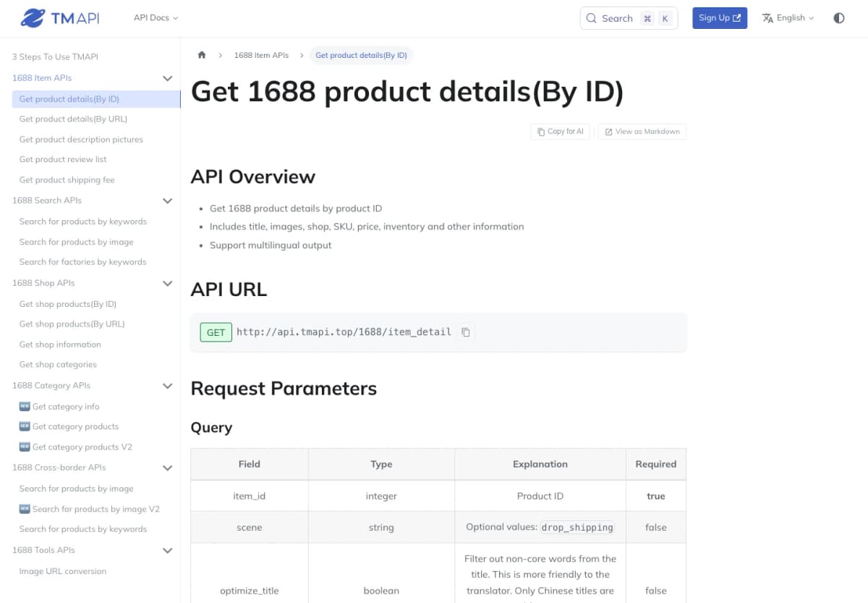Collapse the 1688 Shop APIs section
The height and width of the screenshot is (603, 868).
[168, 283]
